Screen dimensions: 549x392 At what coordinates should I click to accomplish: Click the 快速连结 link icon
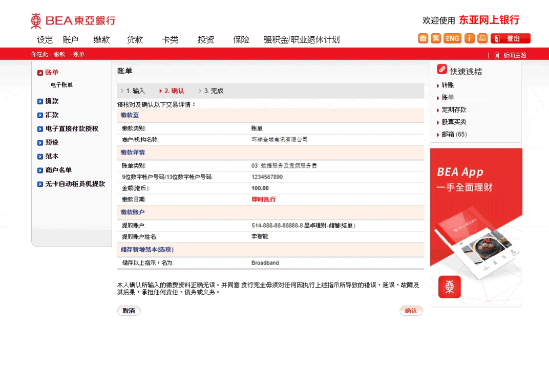point(442,69)
